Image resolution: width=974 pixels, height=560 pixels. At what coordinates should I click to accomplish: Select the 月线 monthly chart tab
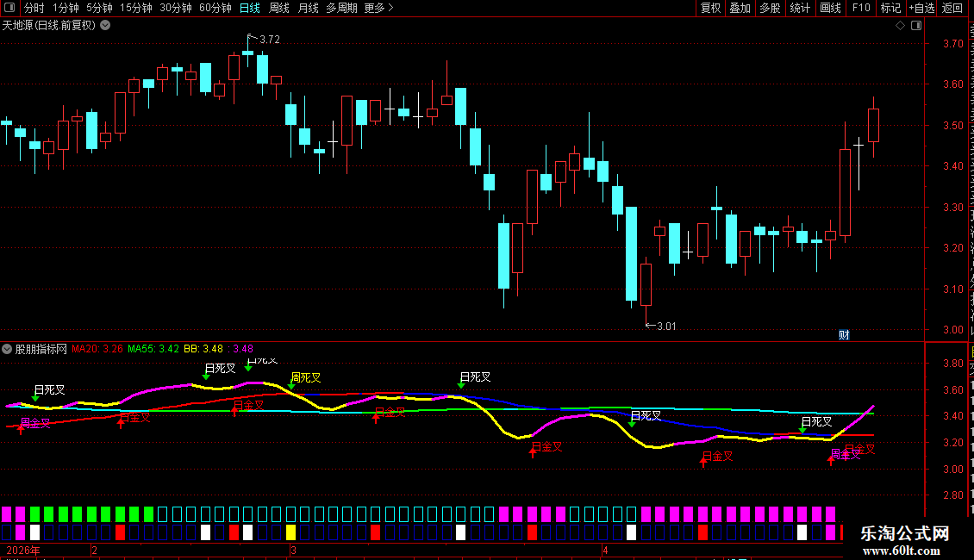[x=308, y=8]
